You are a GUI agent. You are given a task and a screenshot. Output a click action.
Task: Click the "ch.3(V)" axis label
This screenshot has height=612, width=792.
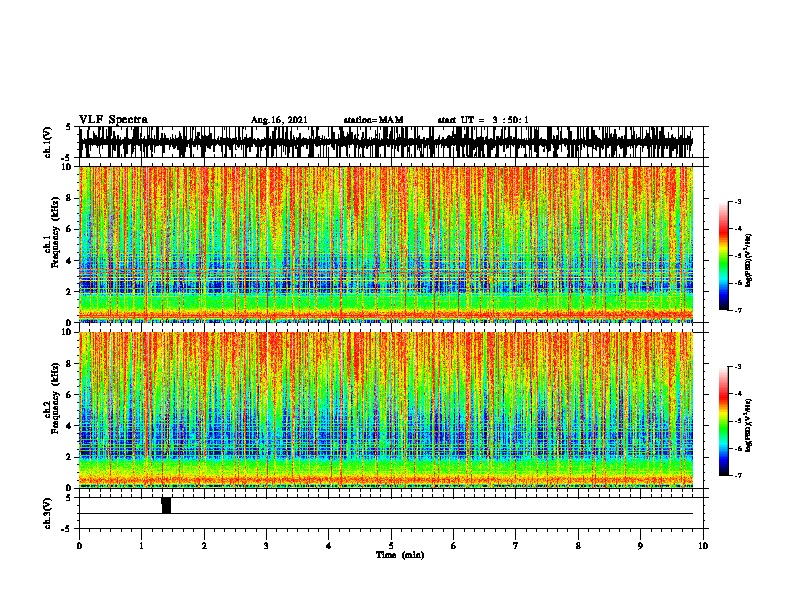point(48,513)
